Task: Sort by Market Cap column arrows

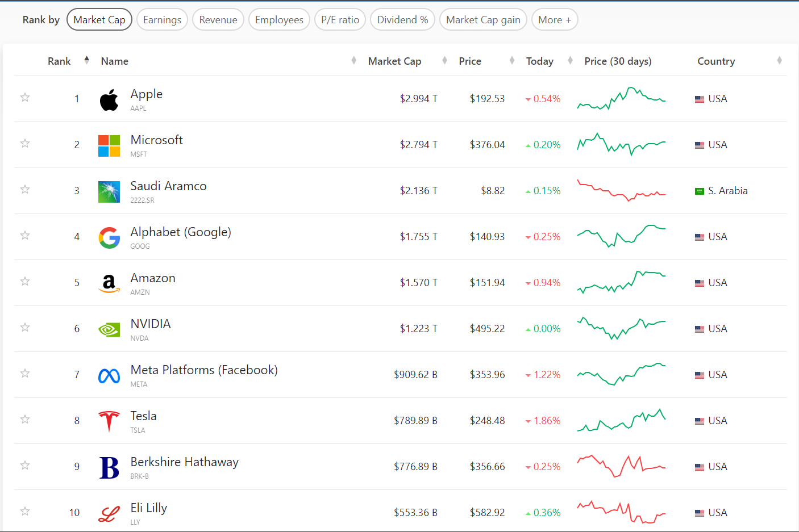Action: (444, 60)
